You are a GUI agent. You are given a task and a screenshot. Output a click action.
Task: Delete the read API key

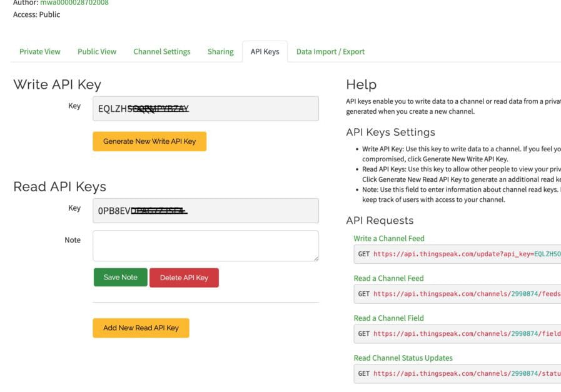point(184,277)
